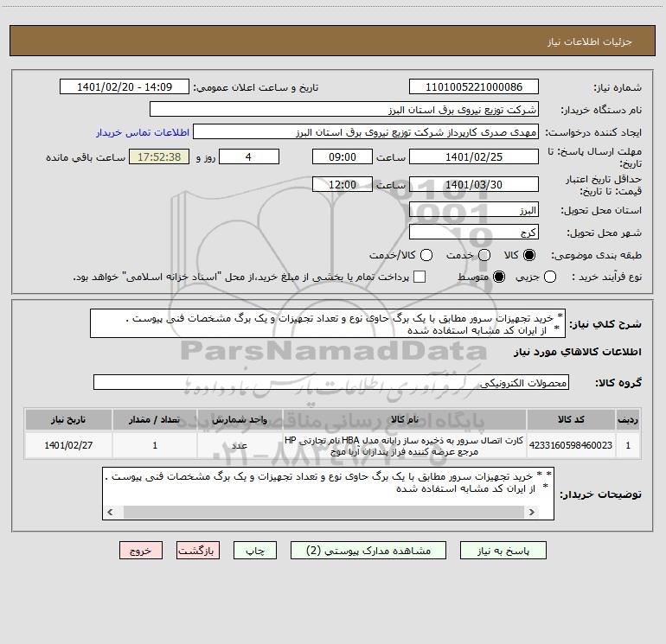The height and width of the screenshot is (644, 666).
Task: Click the delivery province field البرز
Action: (474, 209)
